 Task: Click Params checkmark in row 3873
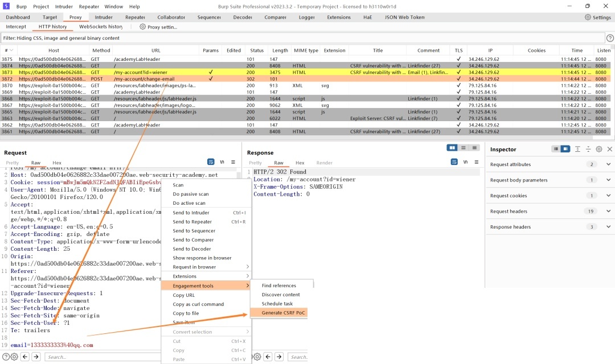tap(211, 72)
